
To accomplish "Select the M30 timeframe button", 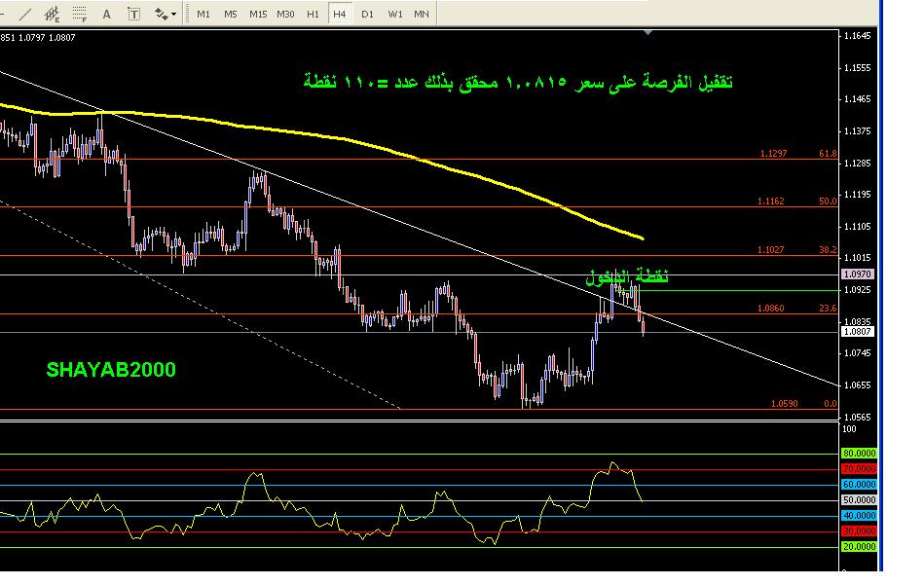I will [285, 14].
